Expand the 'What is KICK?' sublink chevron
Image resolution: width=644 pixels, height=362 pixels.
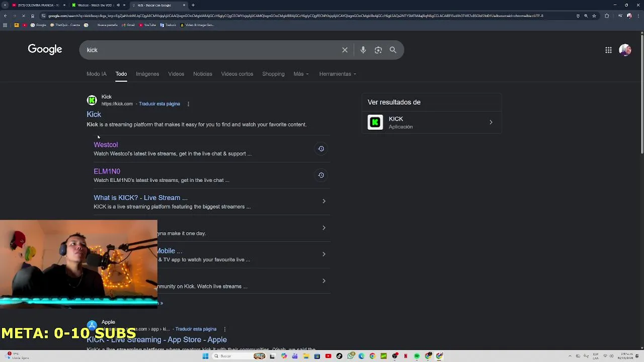point(324,201)
